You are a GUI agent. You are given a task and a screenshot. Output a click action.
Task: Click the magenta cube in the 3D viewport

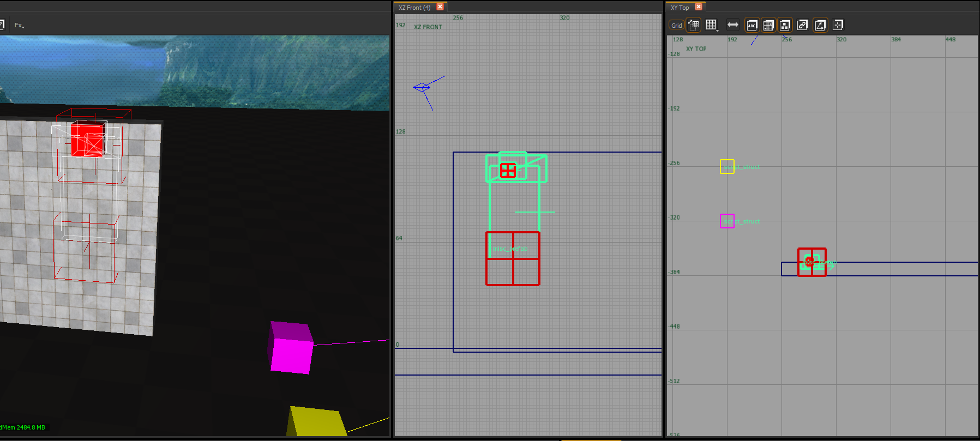(x=291, y=348)
